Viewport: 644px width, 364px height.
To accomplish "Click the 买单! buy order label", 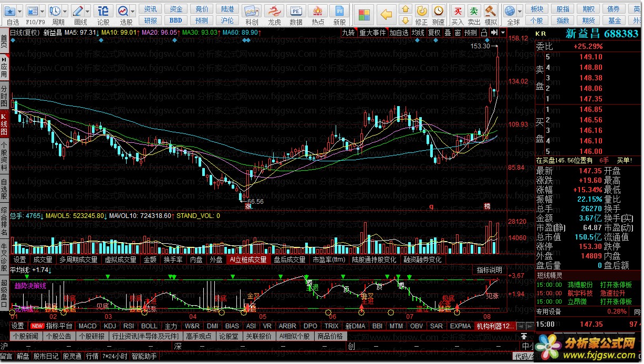I will coord(624,160).
